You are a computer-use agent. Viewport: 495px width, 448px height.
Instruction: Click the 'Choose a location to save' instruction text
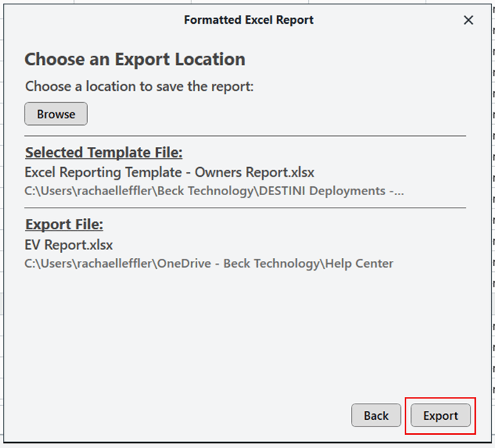click(139, 86)
